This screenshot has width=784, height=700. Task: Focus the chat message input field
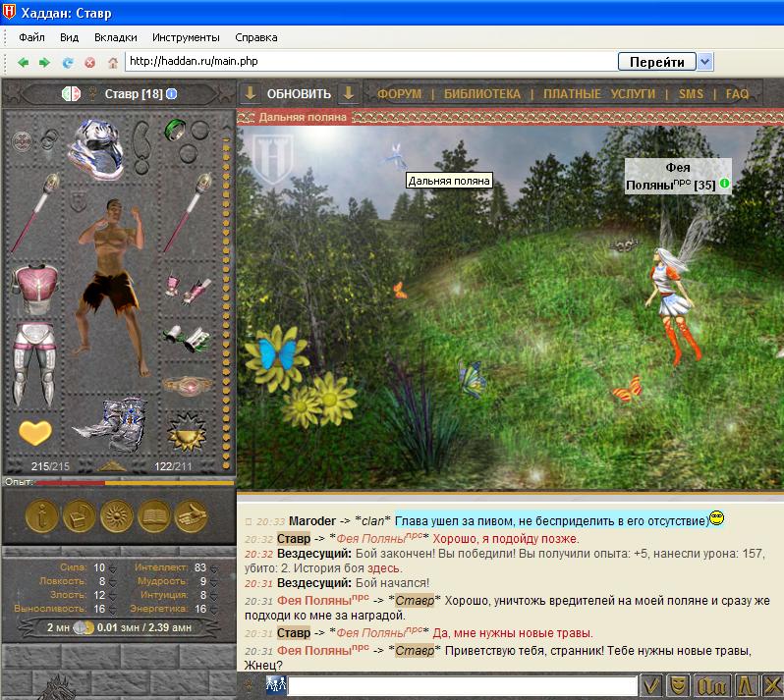pos(463,685)
